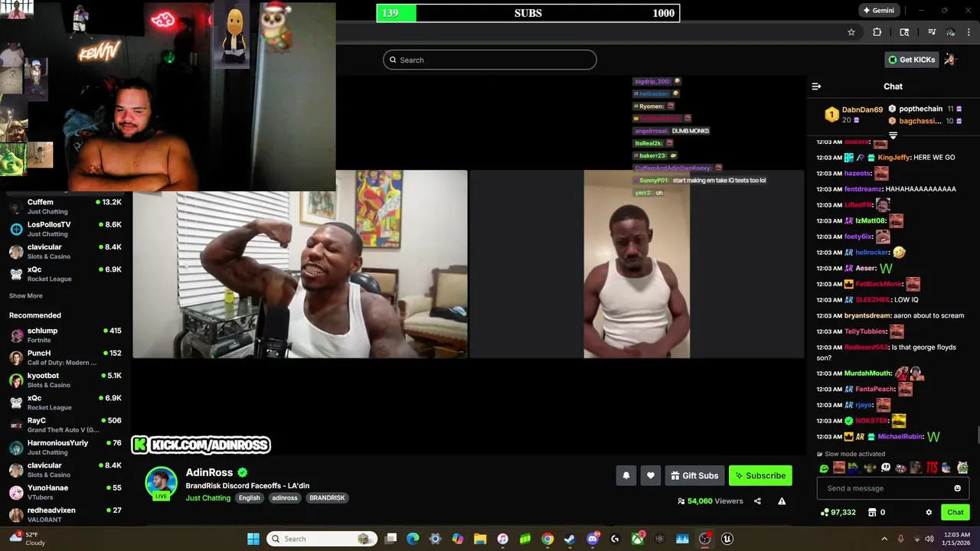Subscribe to AdinRoss channel
980x551 pixels.
[760, 475]
